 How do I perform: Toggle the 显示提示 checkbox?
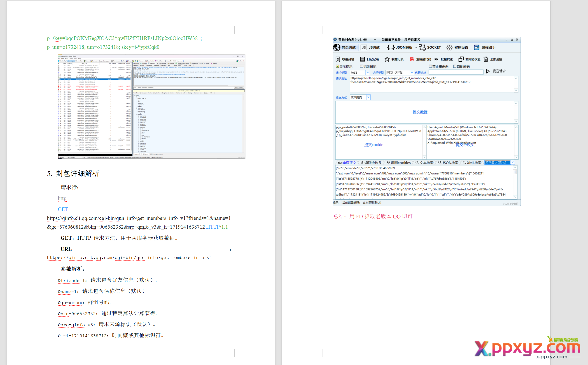(x=337, y=66)
